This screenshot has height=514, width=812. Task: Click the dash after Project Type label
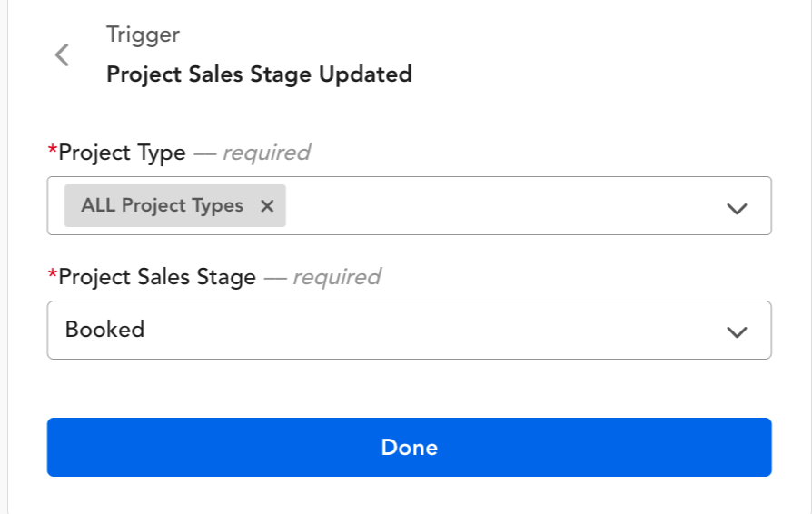pos(204,153)
